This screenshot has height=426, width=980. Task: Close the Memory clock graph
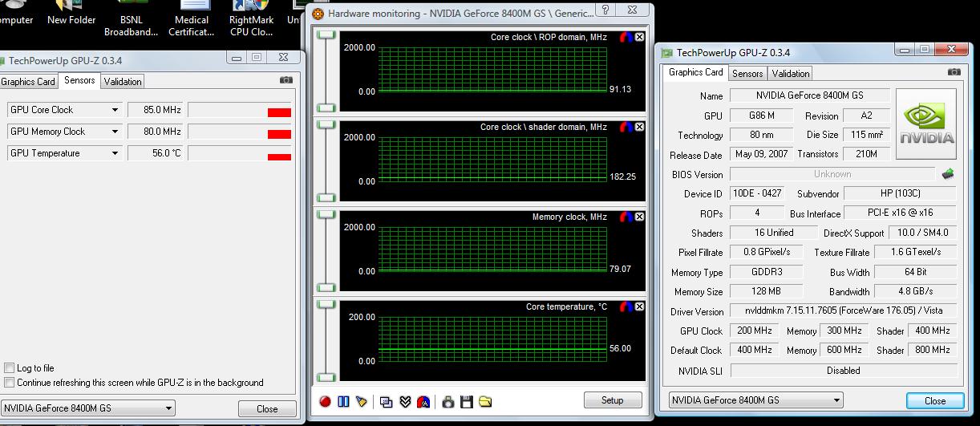[x=640, y=217]
